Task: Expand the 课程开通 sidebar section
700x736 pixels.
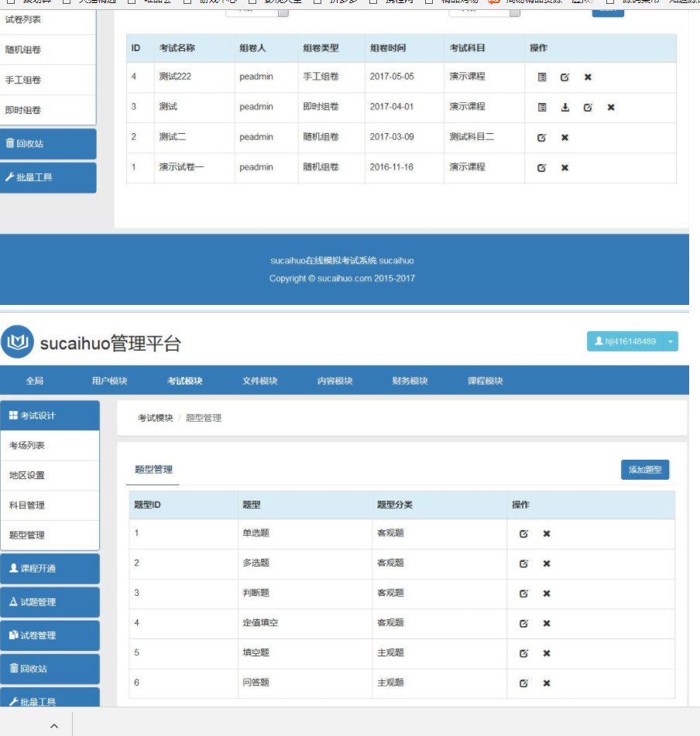Action: pos(50,569)
